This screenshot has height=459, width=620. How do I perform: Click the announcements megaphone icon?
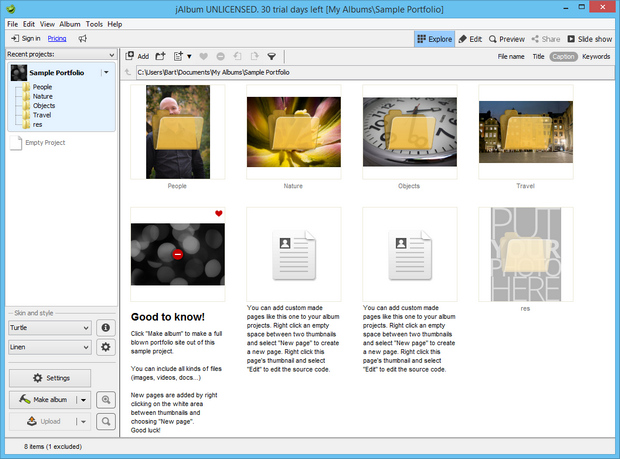pos(82,38)
